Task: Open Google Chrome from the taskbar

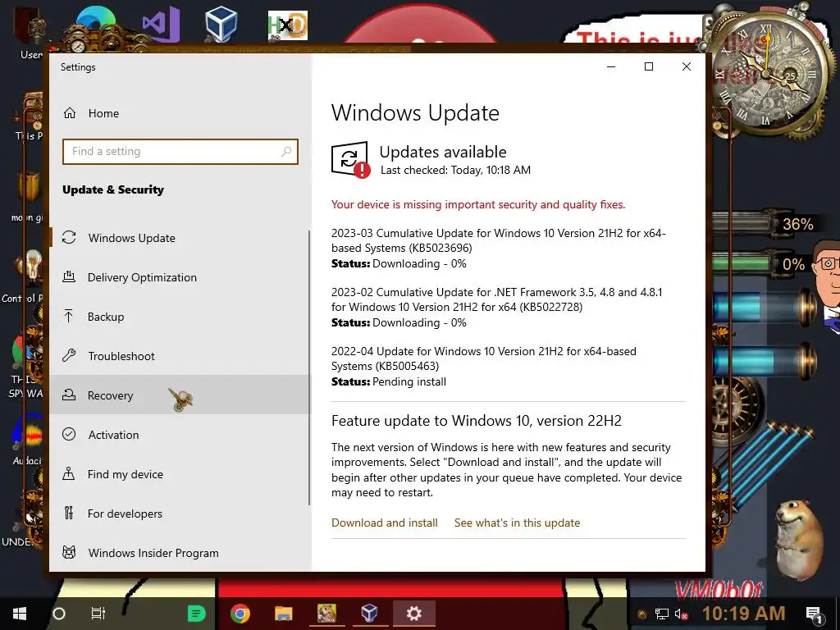Action: point(240,614)
